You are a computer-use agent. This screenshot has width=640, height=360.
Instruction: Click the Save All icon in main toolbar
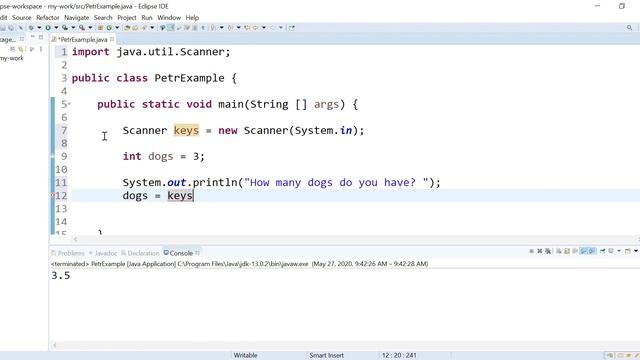11,28
